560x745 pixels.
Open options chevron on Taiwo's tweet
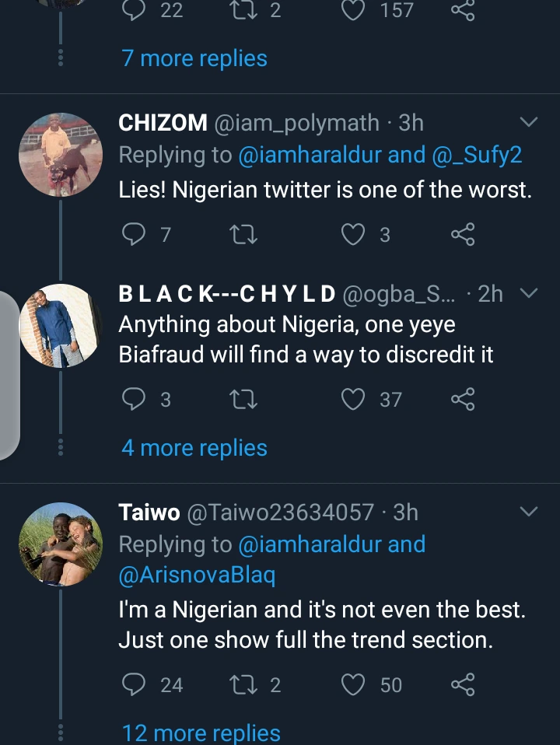528,512
